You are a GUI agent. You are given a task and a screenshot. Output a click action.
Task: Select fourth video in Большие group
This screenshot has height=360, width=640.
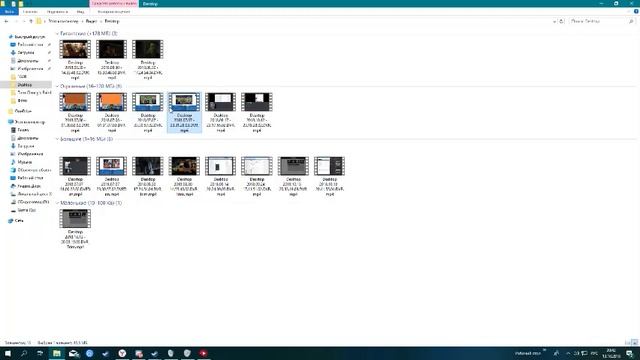point(184,176)
